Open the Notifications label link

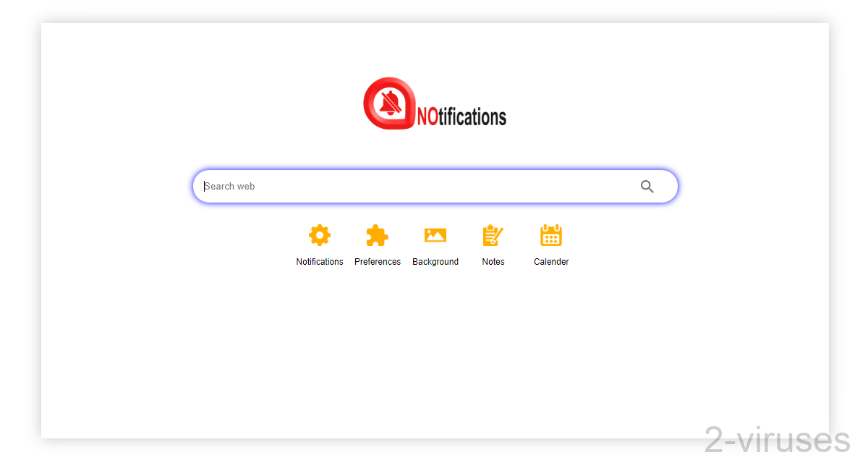(x=319, y=261)
